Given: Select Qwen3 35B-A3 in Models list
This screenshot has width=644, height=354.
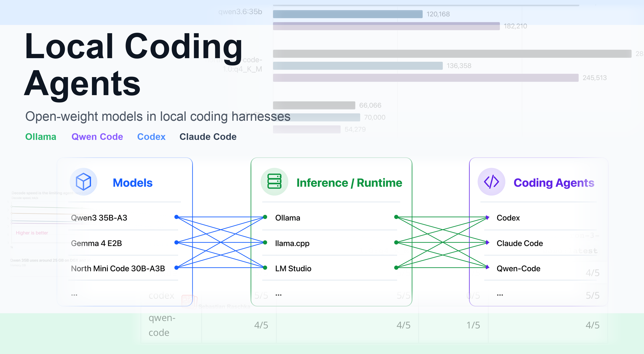Looking at the screenshot, I should [x=99, y=218].
